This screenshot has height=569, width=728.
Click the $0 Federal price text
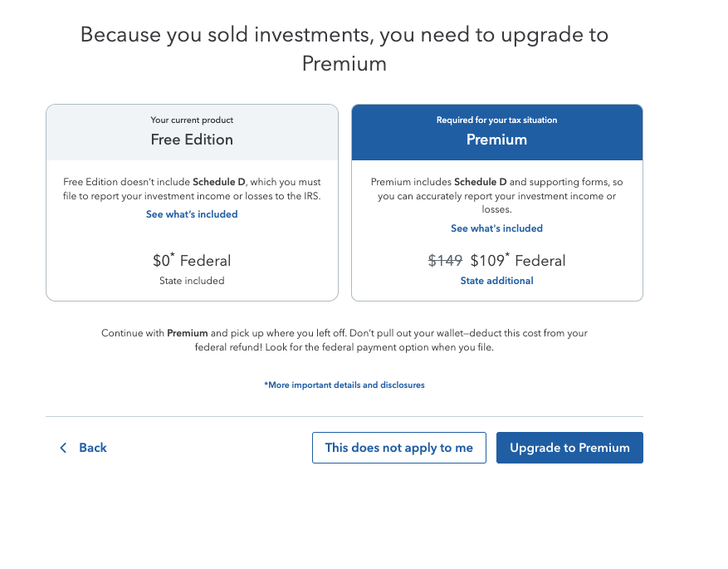coord(192,261)
